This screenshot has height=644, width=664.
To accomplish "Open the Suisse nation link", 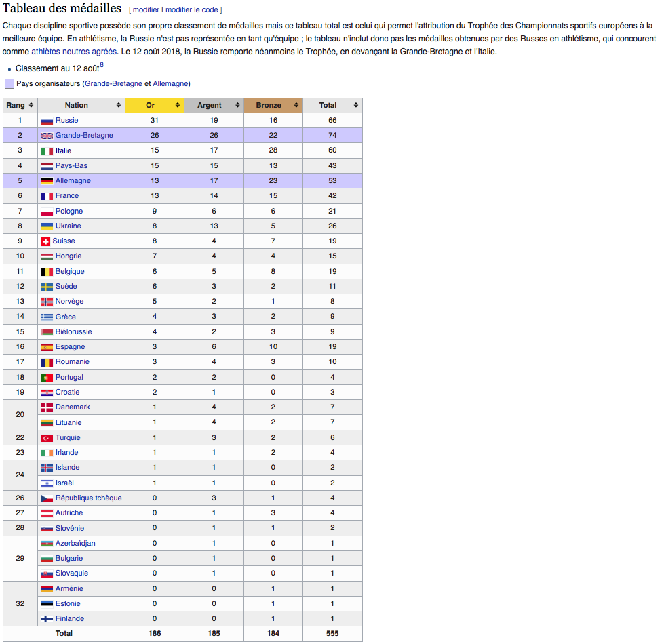I will (64, 241).
